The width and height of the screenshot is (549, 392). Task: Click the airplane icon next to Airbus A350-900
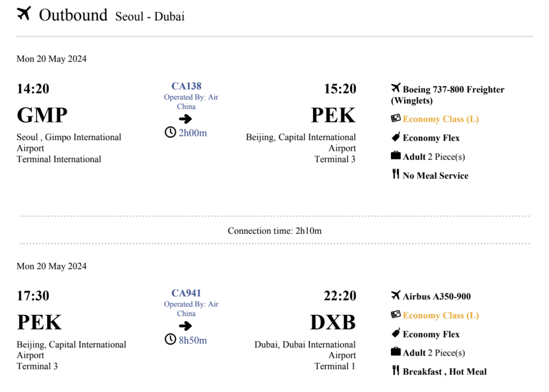pyautogui.click(x=396, y=295)
